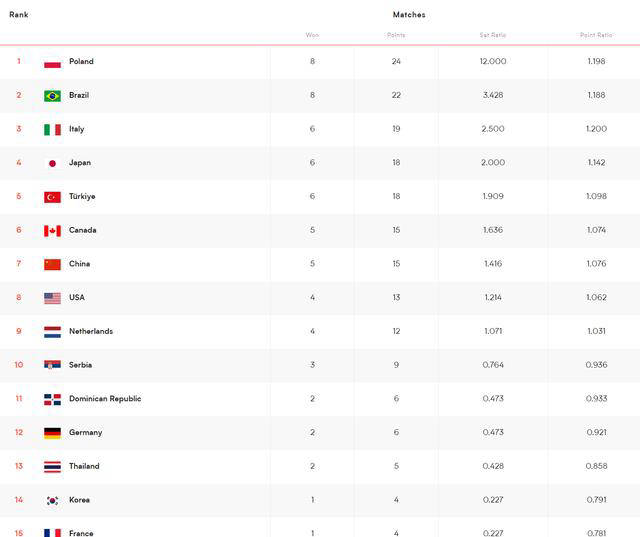Viewport: 640px width, 537px height.
Task: Click the Rank column header
Action: (19, 15)
